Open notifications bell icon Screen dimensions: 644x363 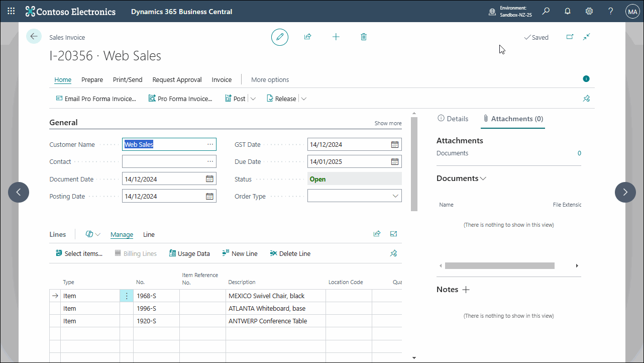568,11
